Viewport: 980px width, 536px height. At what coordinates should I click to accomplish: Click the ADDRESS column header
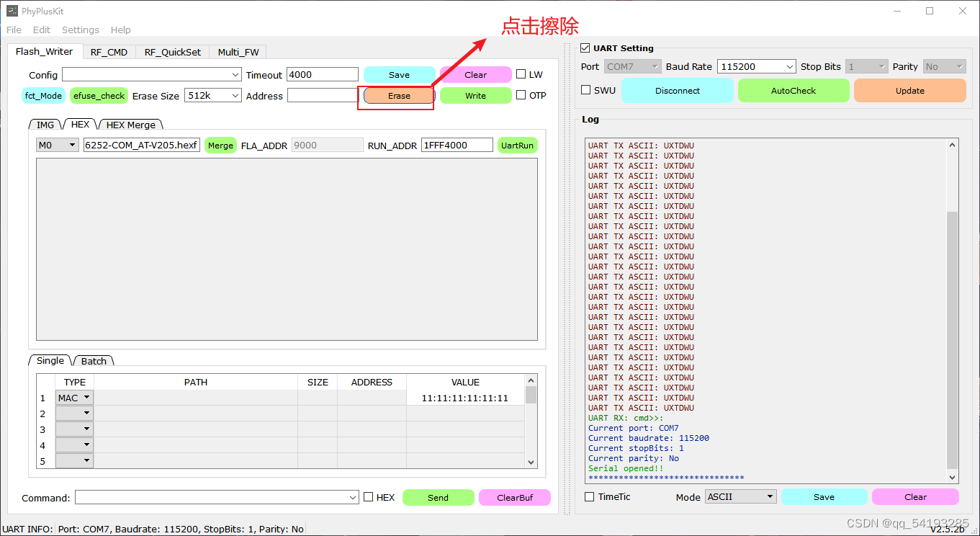point(372,382)
